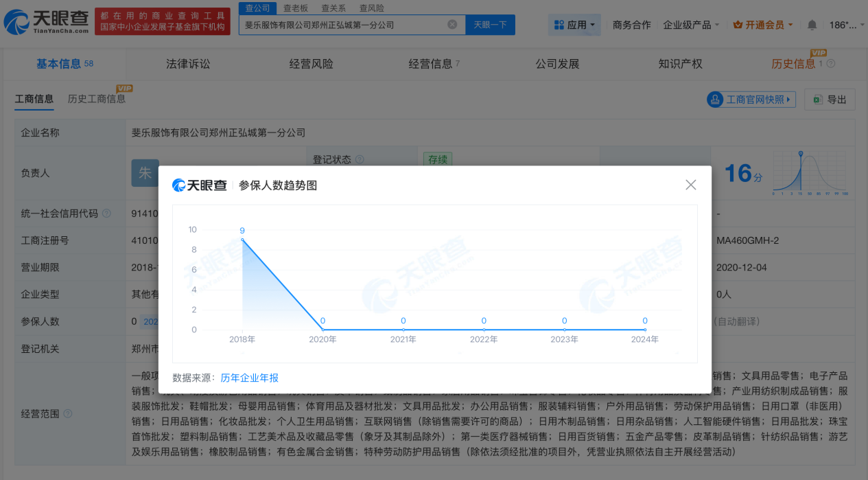Viewport: 868px width, 480px height.
Task: Click the 2018年 data point on chart
Action: pos(242,240)
